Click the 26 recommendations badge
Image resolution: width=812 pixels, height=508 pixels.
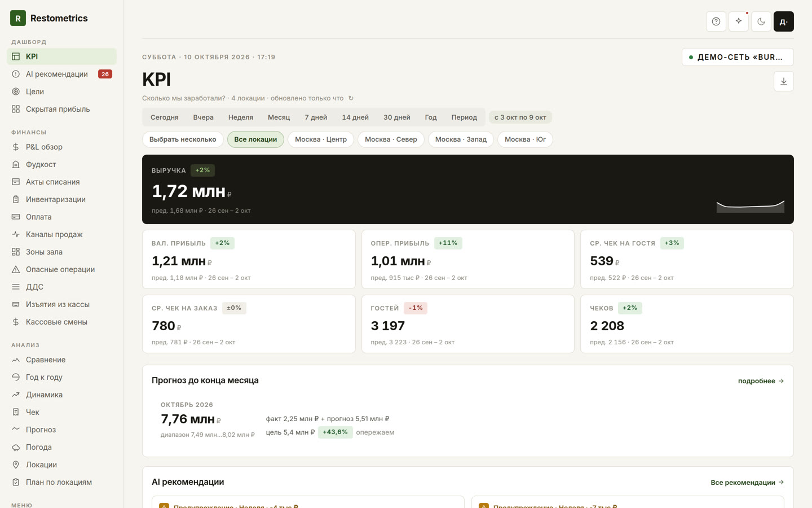(105, 74)
